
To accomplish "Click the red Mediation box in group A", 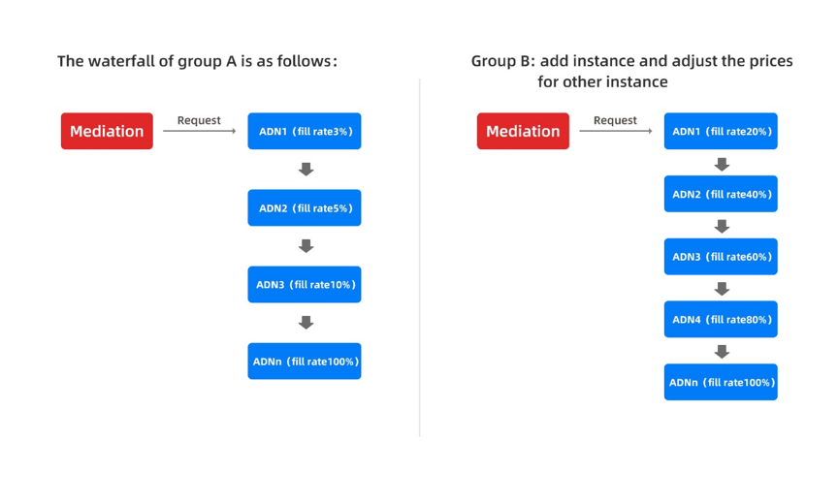I will pyautogui.click(x=107, y=131).
